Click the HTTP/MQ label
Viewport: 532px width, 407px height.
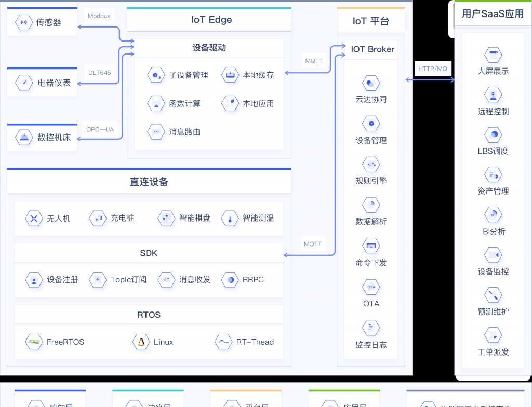coord(433,69)
